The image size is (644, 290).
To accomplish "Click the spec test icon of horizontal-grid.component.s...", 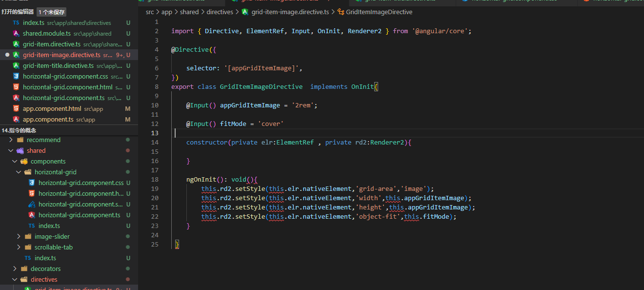I will 32,205.
